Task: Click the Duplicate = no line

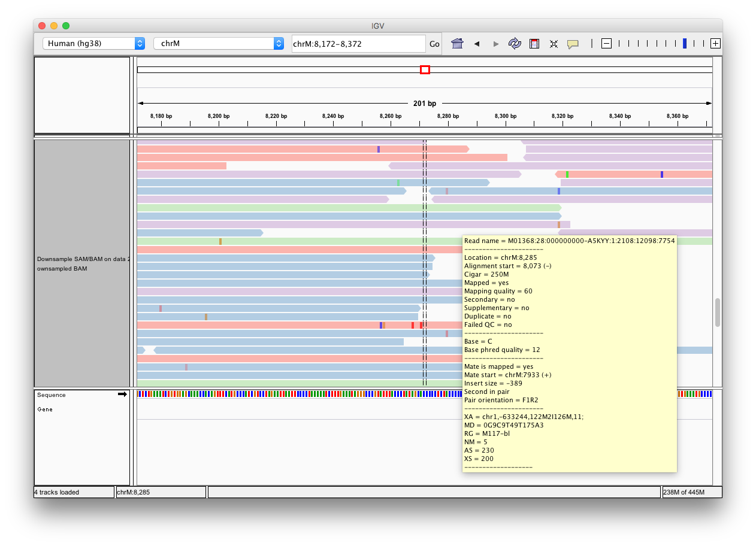Action: [x=488, y=316]
